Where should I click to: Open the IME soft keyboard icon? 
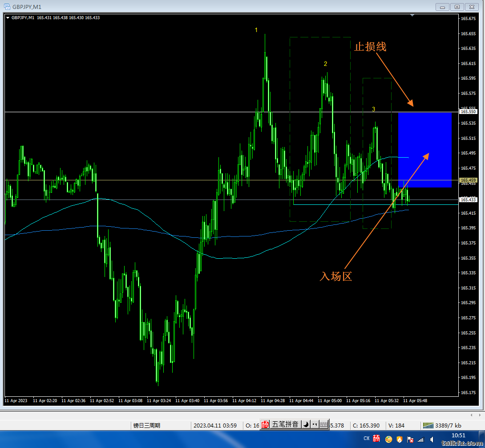point(323,424)
